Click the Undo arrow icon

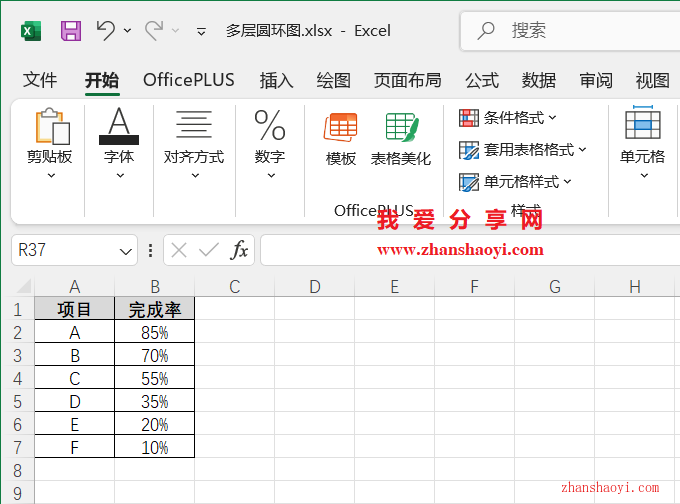click(106, 31)
